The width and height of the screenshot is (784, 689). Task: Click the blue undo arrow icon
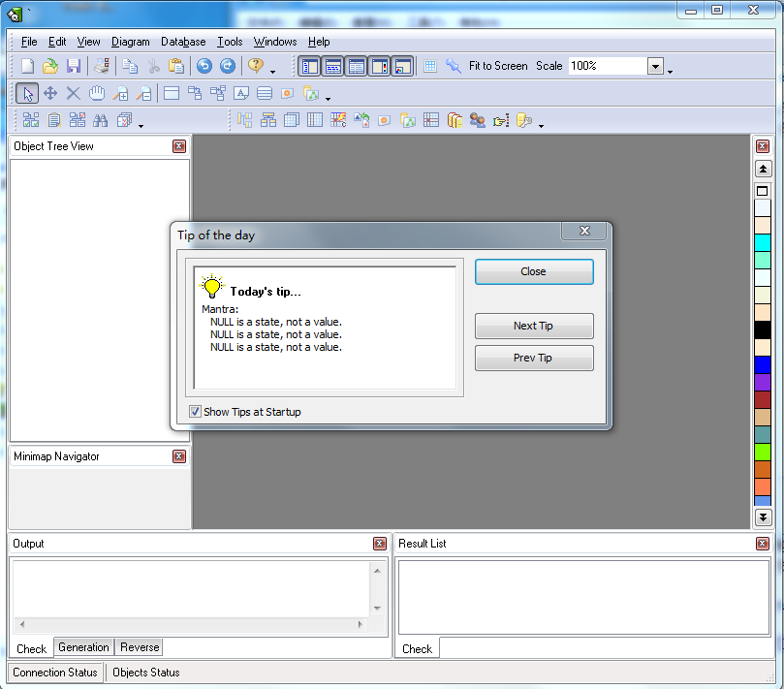click(204, 66)
